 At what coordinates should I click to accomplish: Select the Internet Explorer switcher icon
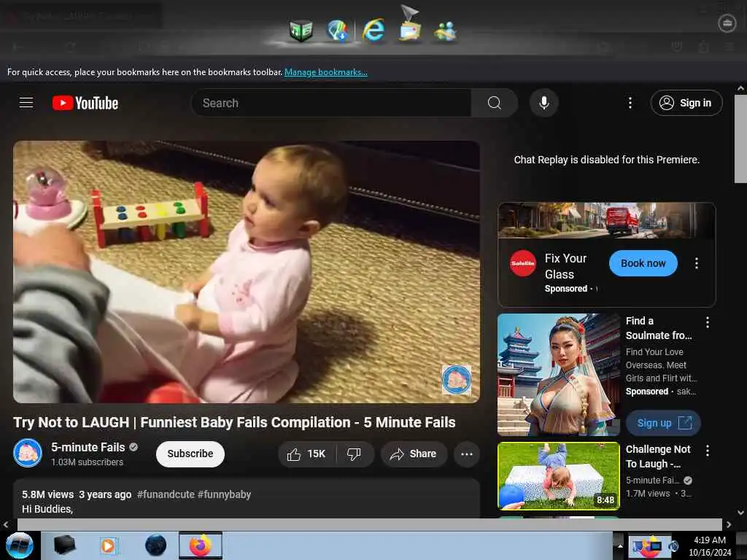[374, 31]
